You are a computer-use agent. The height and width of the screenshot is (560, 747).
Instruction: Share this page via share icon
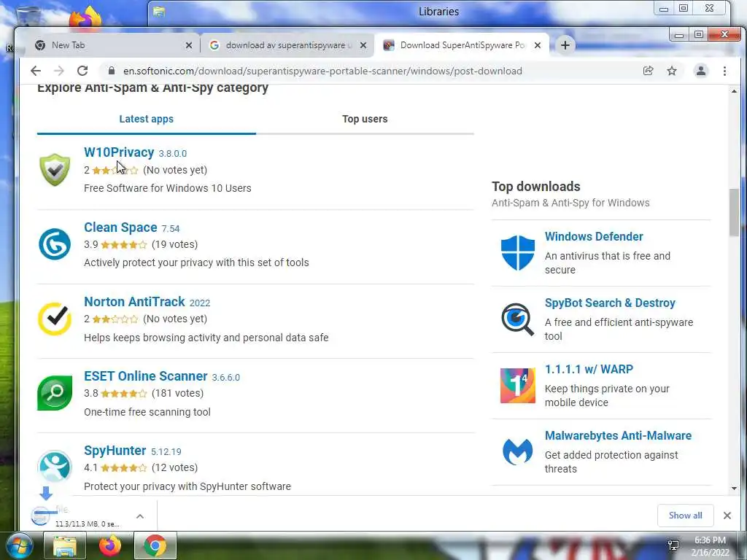pyautogui.click(x=648, y=71)
